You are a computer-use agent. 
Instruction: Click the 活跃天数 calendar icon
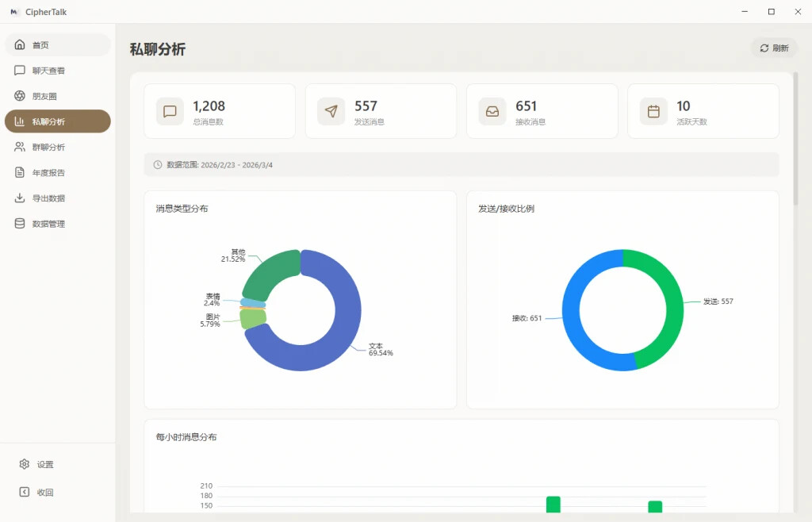653,111
